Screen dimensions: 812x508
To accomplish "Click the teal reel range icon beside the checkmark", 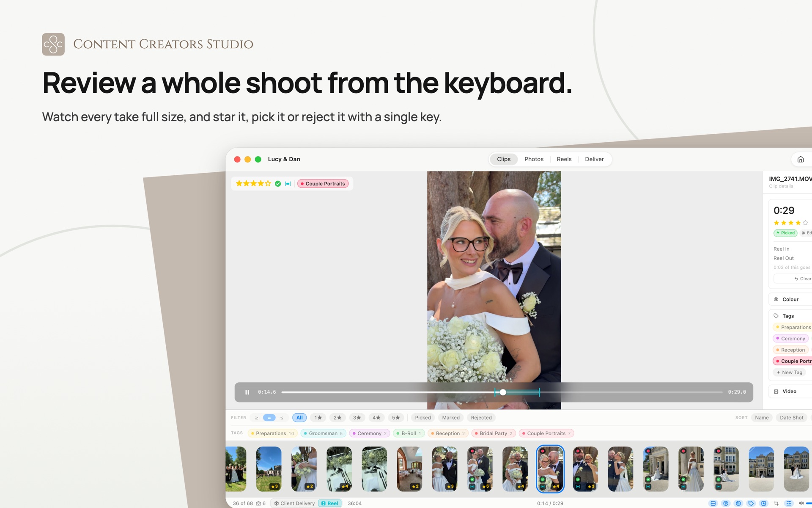I will [288, 184].
